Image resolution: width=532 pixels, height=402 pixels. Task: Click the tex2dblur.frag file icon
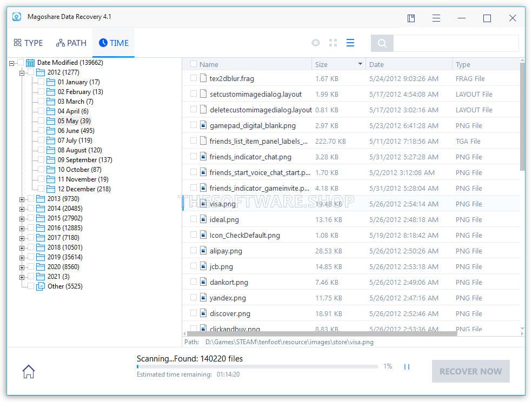(203, 78)
